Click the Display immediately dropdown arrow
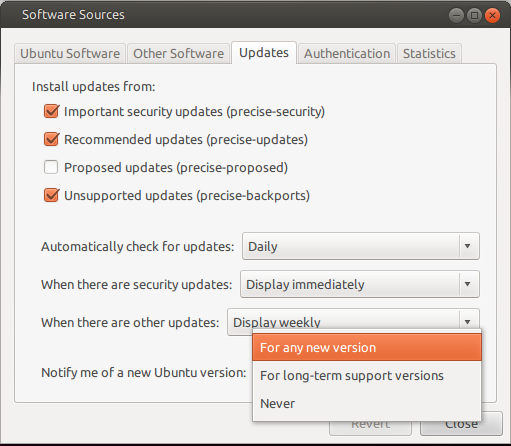Viewport: 511px width, 446px height. point(468,284)
